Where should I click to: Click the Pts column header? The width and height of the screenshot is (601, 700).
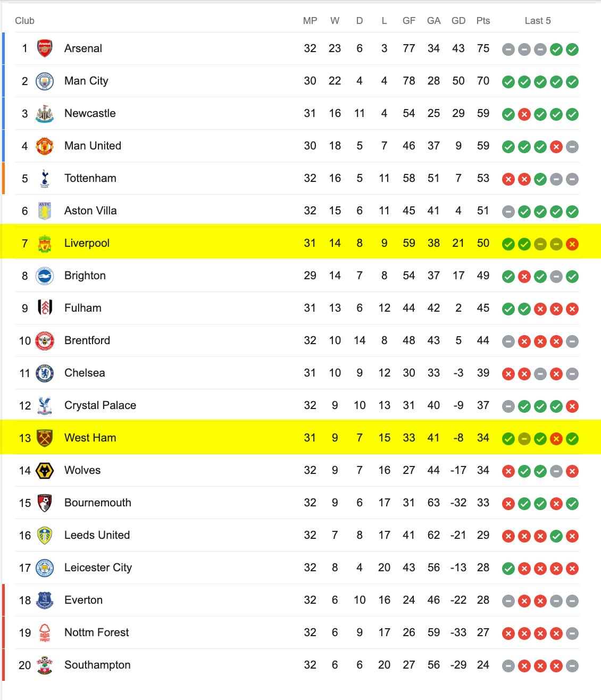point(483,21)
